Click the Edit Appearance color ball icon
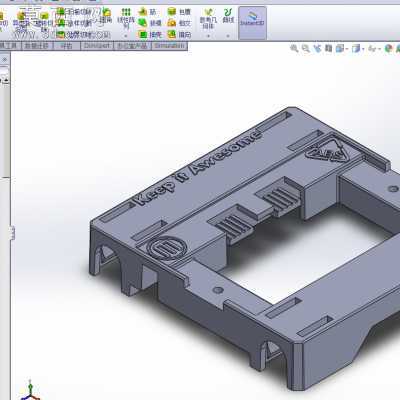 388,49
